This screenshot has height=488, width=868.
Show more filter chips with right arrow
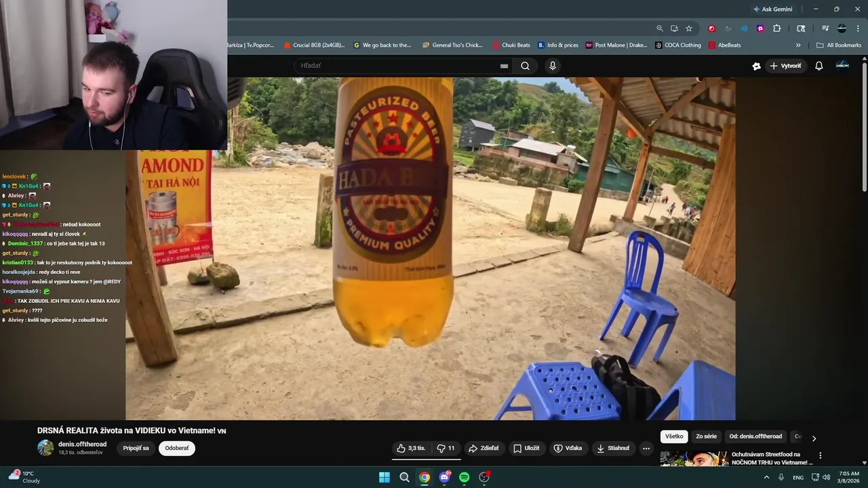tap(814, 438)
